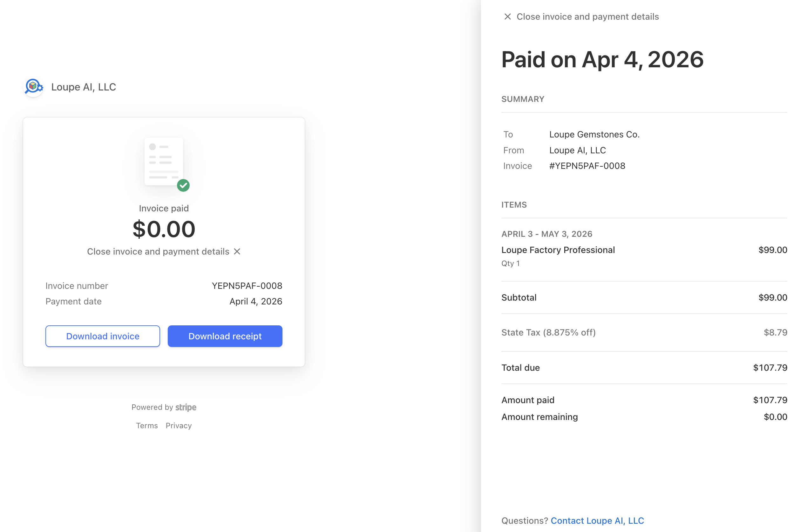Click the X icon atop the details panel
807x532 pixels.
coord(508,17)
